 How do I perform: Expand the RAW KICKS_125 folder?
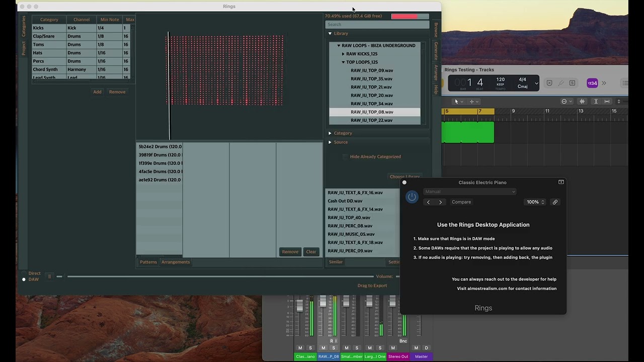343,54
